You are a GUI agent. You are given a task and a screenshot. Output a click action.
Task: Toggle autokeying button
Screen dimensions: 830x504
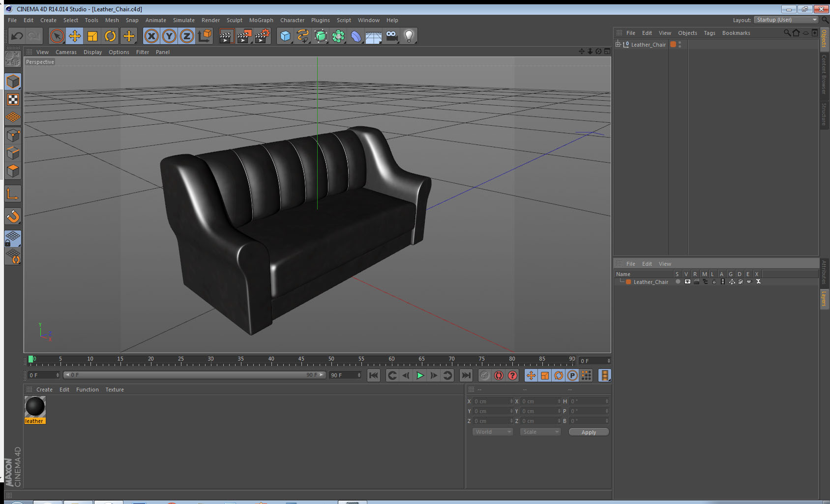(499, 375)
